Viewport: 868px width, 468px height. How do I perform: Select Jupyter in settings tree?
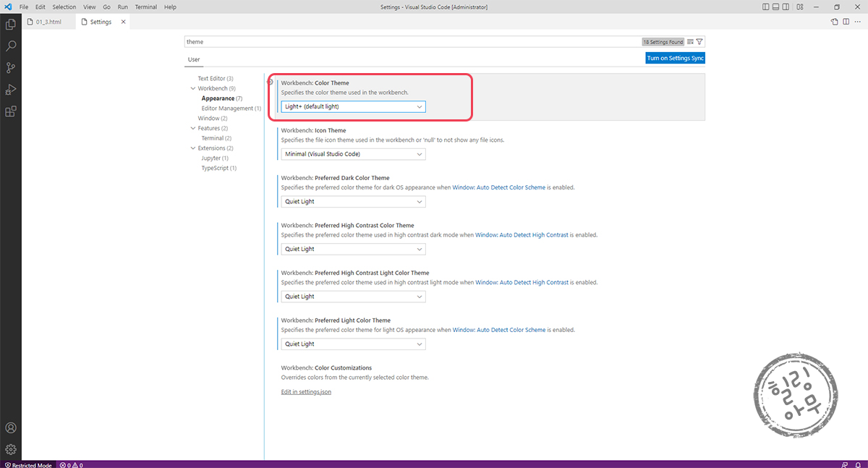point(215,158)
